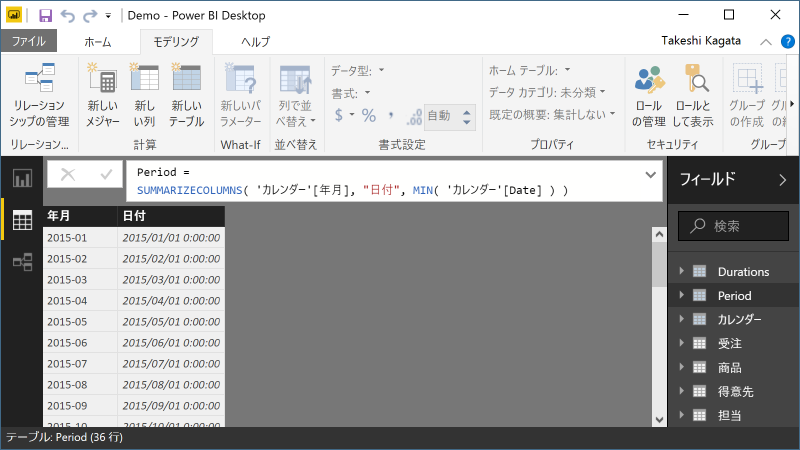Click グループの作成 (new group)
Screen dimensions: 800x450
(747, 95)
